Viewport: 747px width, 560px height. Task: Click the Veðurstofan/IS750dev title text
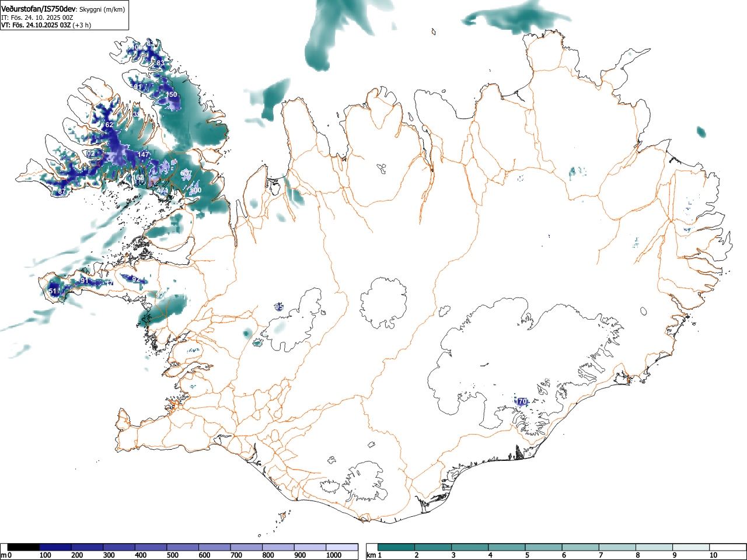pyautogui.click(x=39, y=9)
